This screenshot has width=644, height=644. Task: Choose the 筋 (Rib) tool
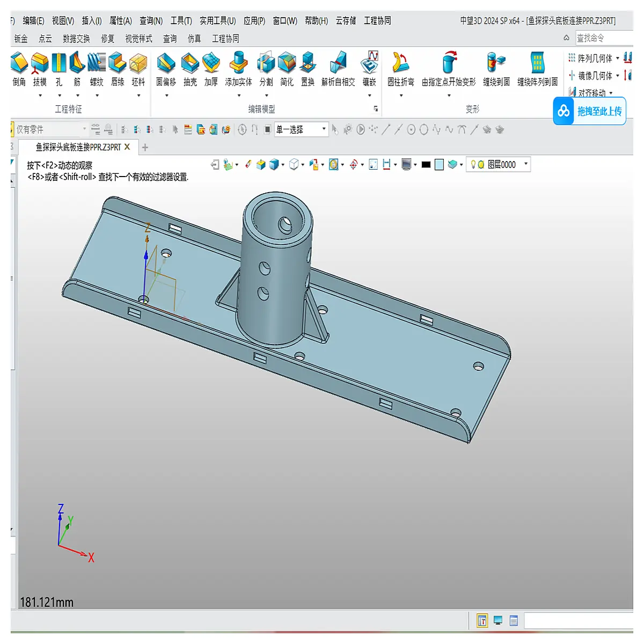tap(77, 69)
